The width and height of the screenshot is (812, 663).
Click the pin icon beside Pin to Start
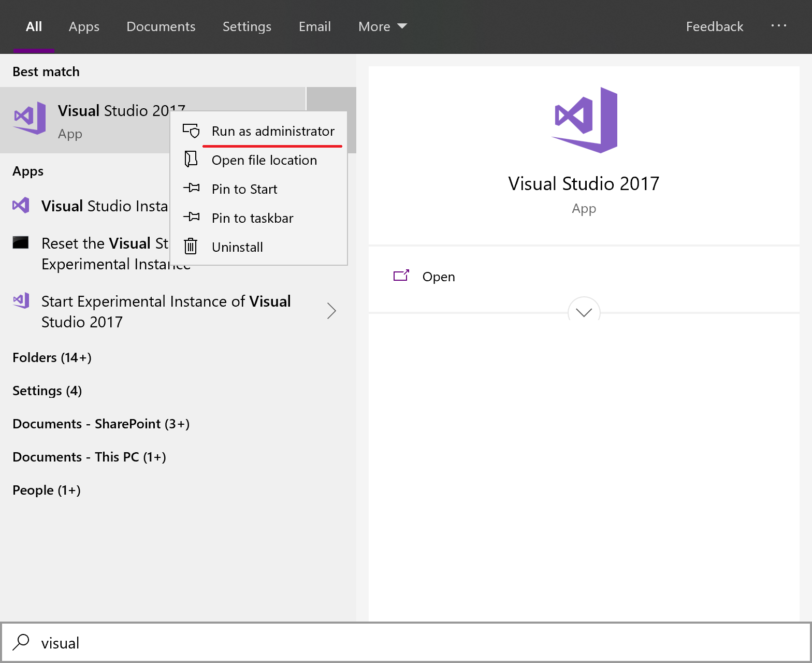pos(191,188)
